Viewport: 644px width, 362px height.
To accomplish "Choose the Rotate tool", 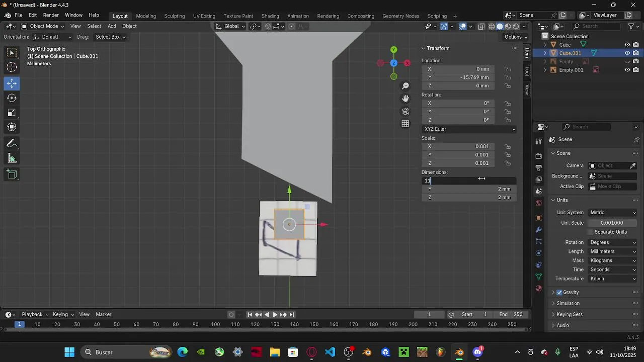I will [12, 98].
